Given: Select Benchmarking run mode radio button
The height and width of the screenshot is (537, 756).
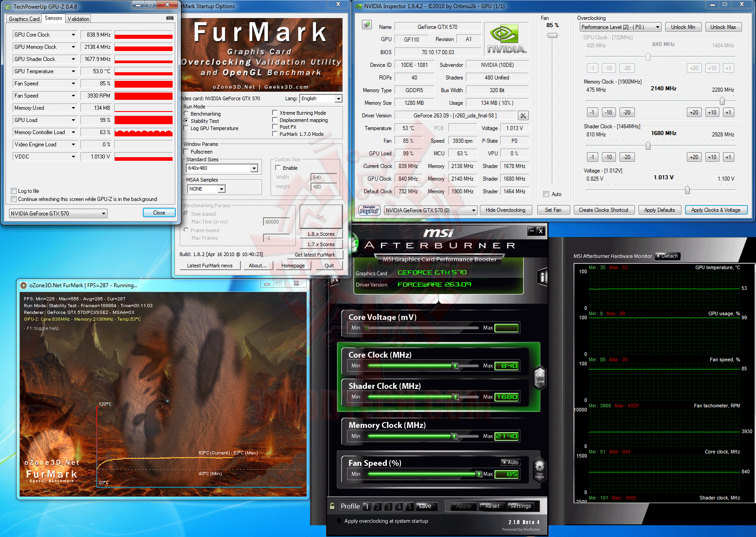Looking at the screenshot, I should pos(186,114).
